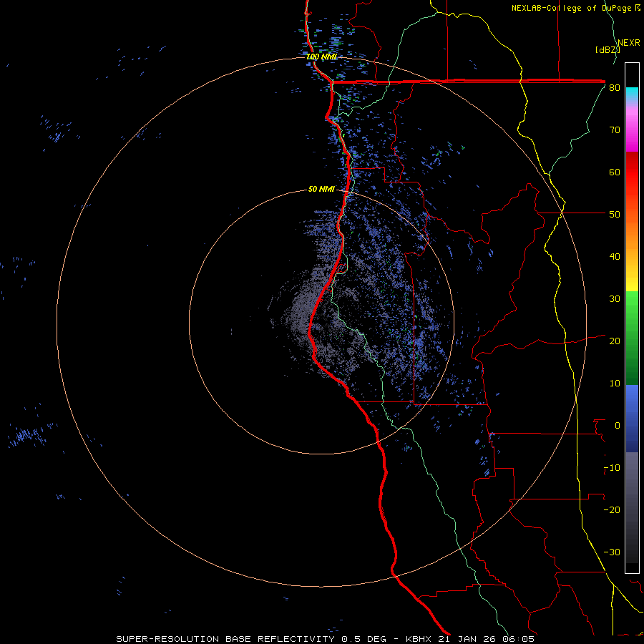Screen dimensions: 644x644
Task: Click the "60" value on dBZ scale
Action: (615, 172)
